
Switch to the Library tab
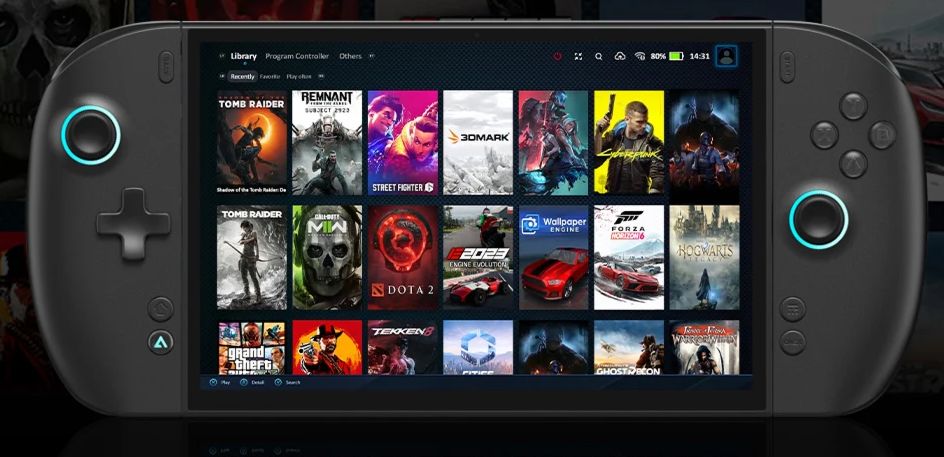coord(243,56)
